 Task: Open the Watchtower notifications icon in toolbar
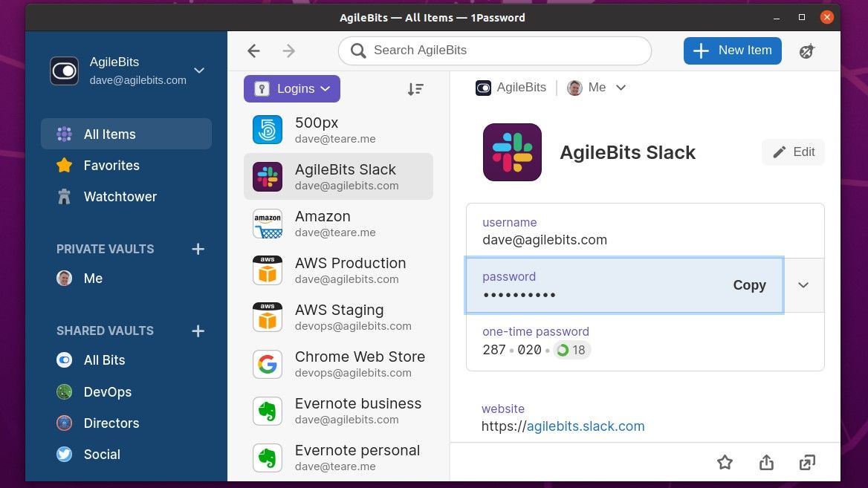(x=807, y=51)
